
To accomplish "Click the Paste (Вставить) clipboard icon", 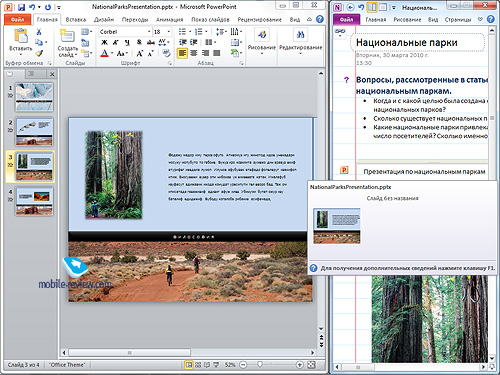I will click(20, 36).
